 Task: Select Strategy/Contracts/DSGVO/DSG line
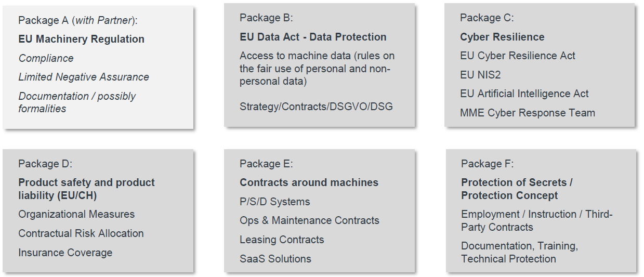316,107
